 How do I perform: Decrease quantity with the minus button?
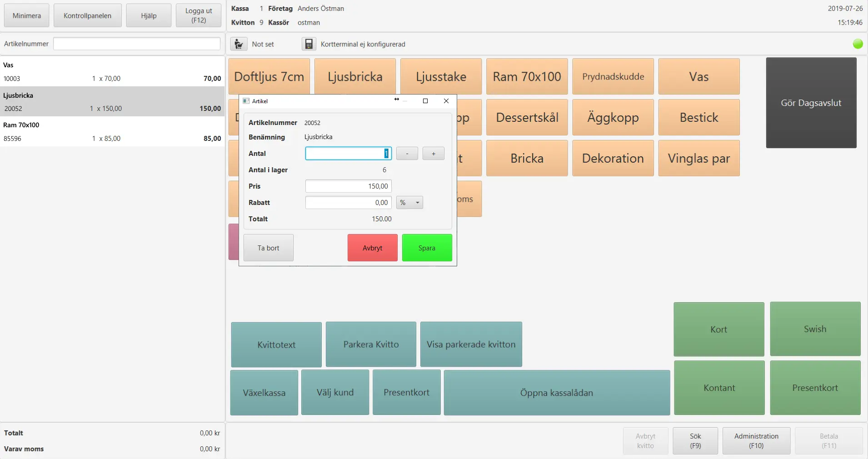(x=407, y=154)
